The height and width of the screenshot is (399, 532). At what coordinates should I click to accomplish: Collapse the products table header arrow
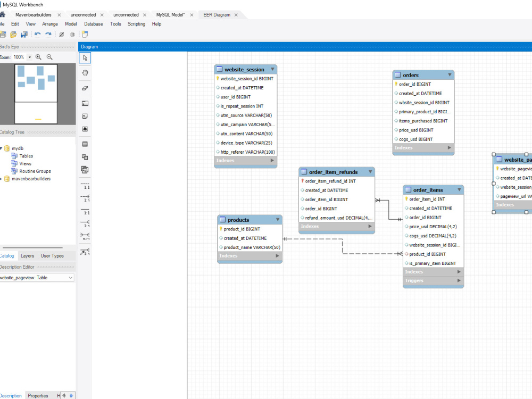point(278,220)
